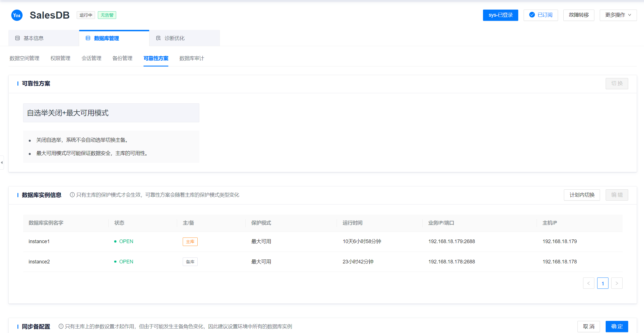Click the info icon beside 数据库实例信息
This screenshot has width=644, height=333.
coord(72,195)
